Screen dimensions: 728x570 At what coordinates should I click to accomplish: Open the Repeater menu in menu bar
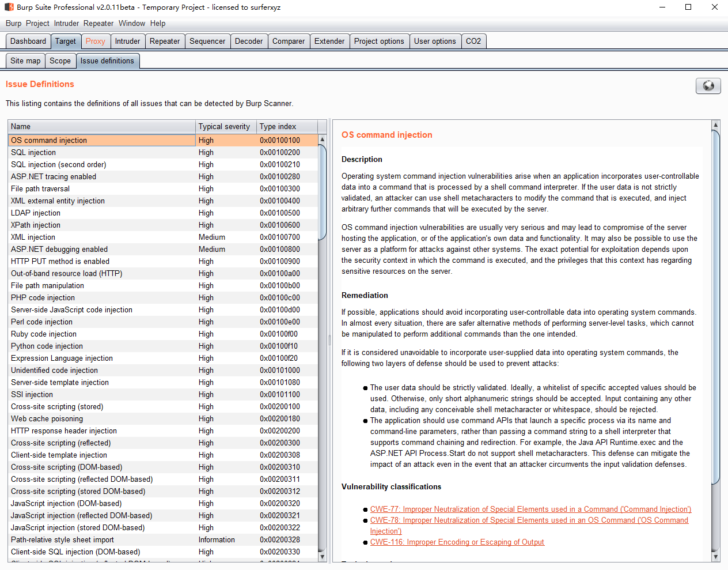pos(98,24)
